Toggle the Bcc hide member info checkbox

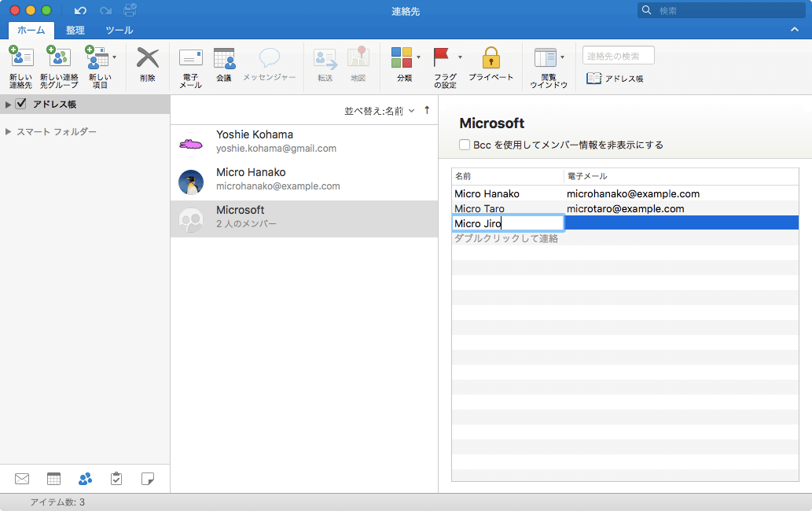465,145
